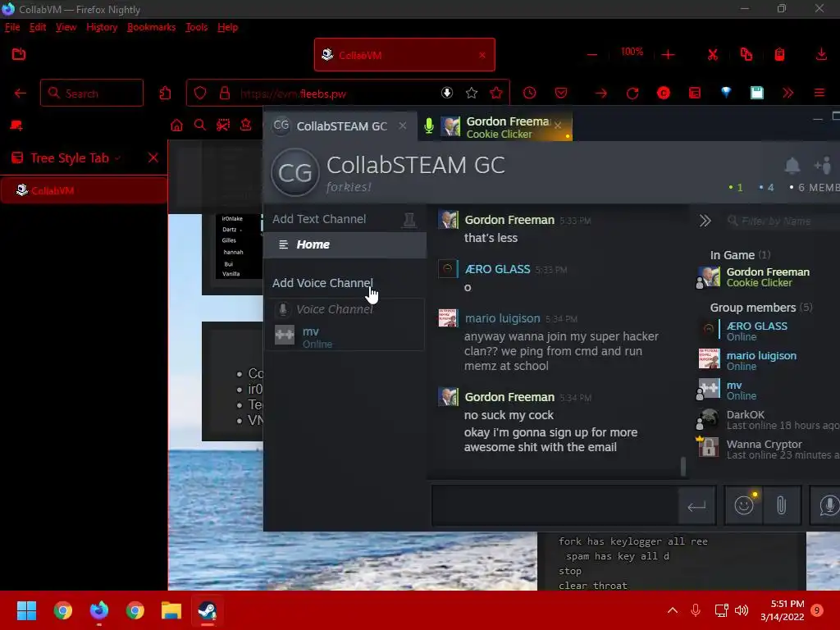Open File Explorer from taskbar
The height and width of the screenshot is (630, 840).
[171, 610]
